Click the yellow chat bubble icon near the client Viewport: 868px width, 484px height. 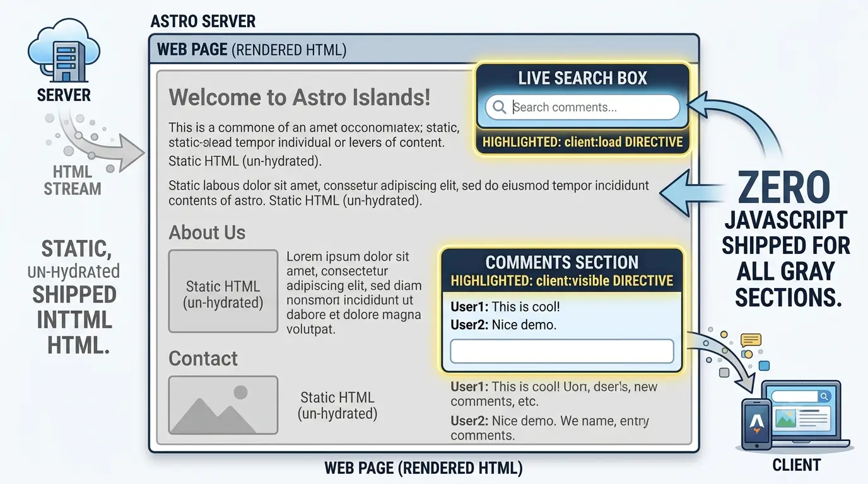(751, 340)
